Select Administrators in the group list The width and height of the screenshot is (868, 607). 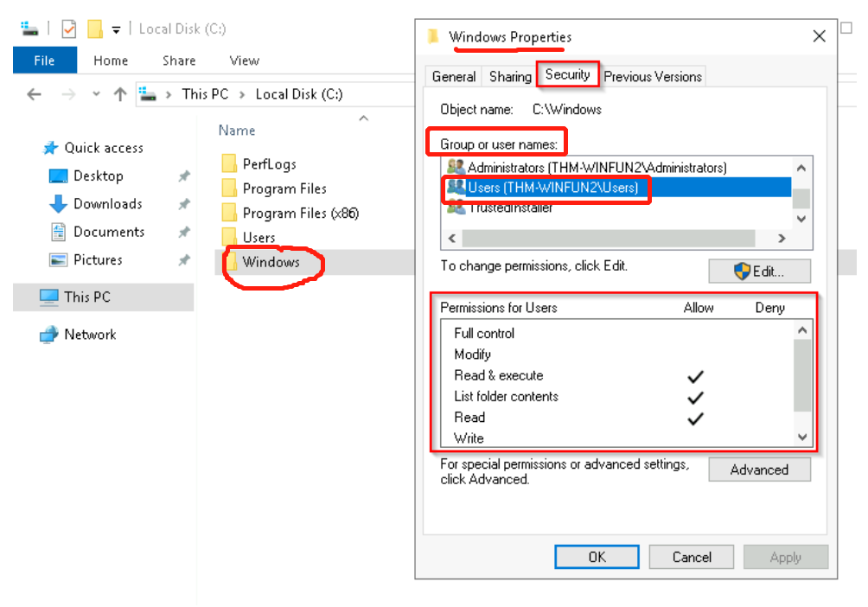pyautogui.click(x=597, y=167)
